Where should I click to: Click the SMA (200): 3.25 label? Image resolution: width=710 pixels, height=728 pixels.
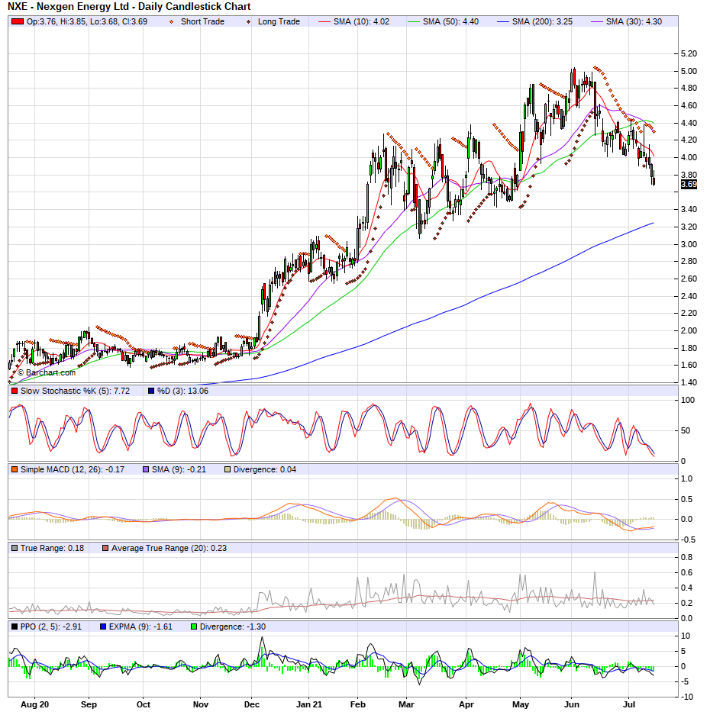(542, 22)
